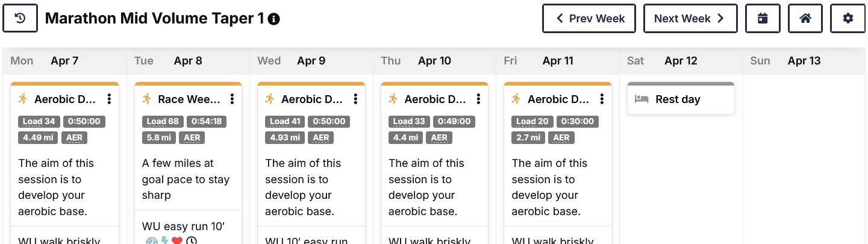Viewport: 868px width, 244px height.
Task: Open the three-dot menu on Friday's workout
Action: [x=602, y=99]
